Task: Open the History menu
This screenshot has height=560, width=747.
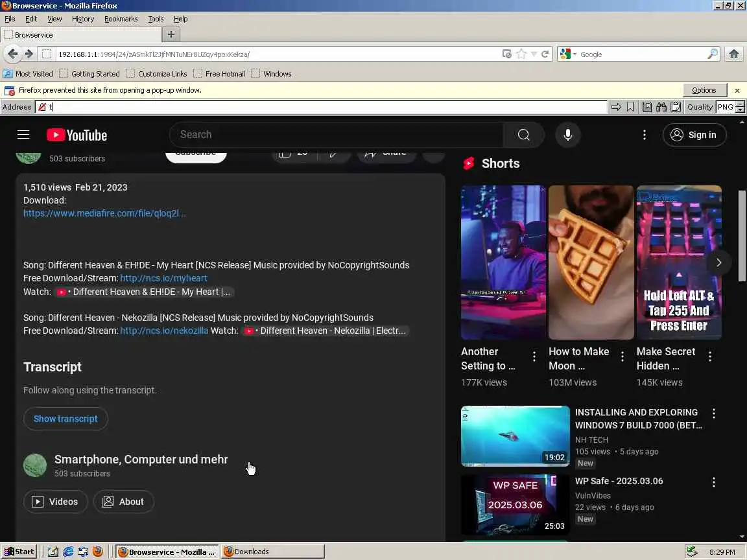Action: tap(83, 19)
